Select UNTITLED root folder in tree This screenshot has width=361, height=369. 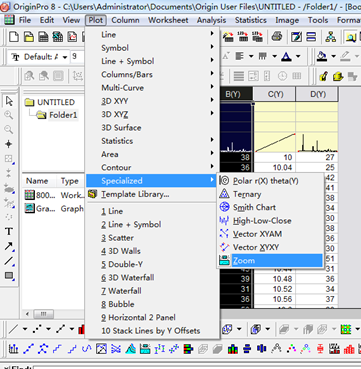(x=56, y=102)
